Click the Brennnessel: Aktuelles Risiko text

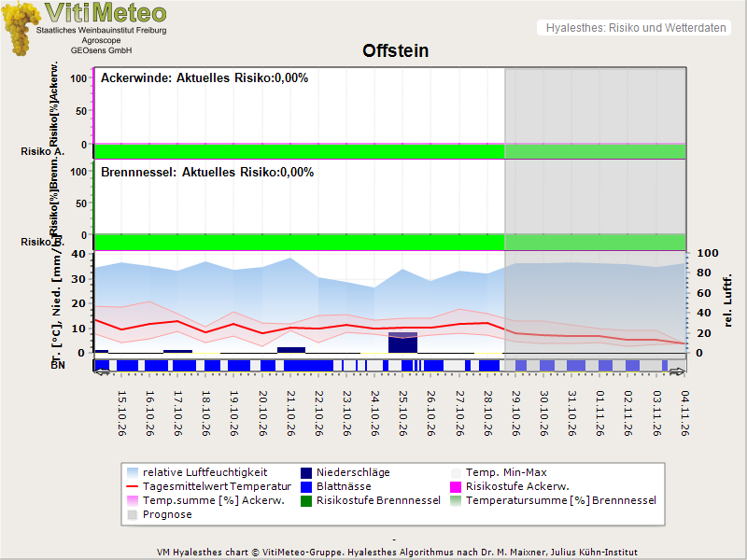(207, 173)
